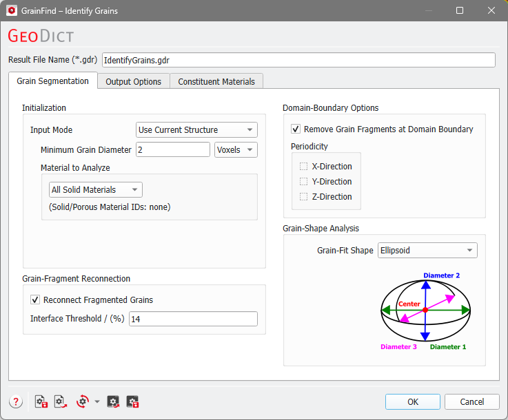The image size is (508, 420).
Task: Click the dark save settings to project icon
Action: point(132,402)
